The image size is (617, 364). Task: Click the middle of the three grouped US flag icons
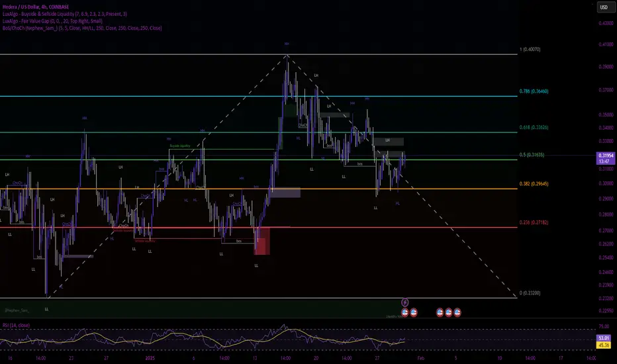449,312
